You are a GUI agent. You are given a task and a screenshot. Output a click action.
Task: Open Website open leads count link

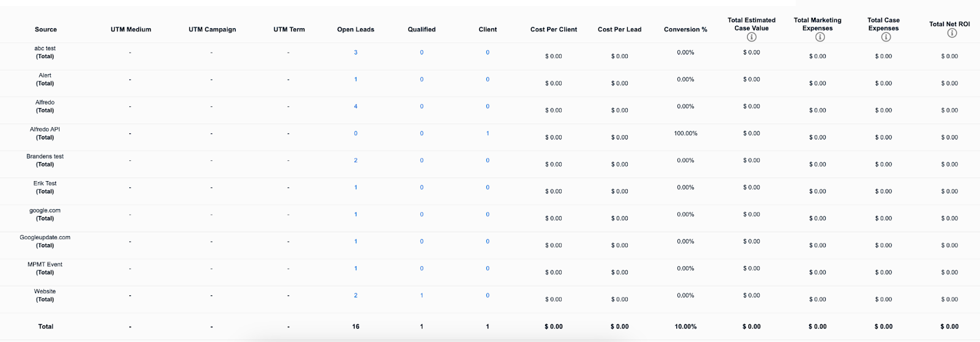point(355,296)
